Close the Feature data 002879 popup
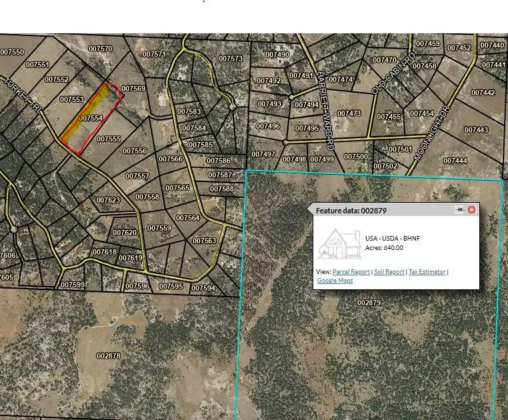 472,210
